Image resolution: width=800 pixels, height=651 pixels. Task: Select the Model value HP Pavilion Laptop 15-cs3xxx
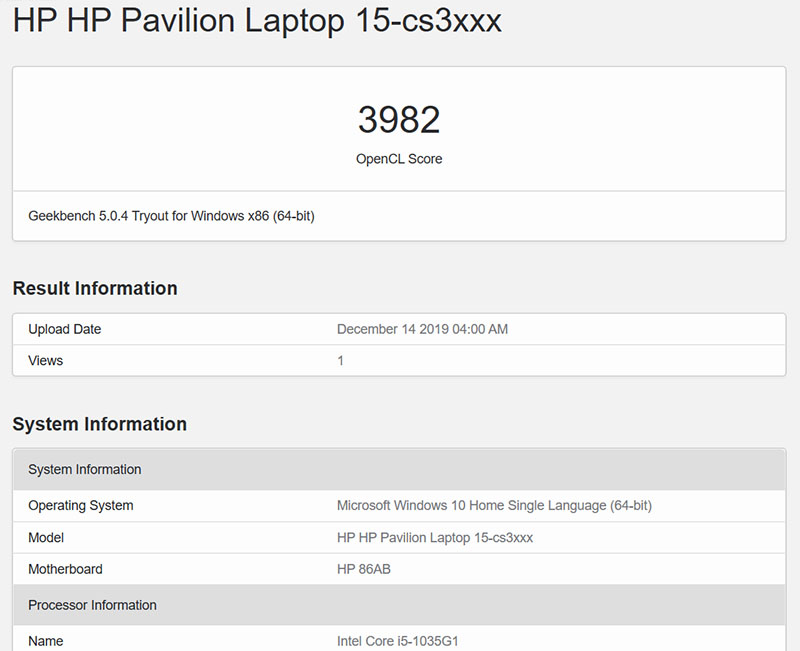click(x=435, y=538)
